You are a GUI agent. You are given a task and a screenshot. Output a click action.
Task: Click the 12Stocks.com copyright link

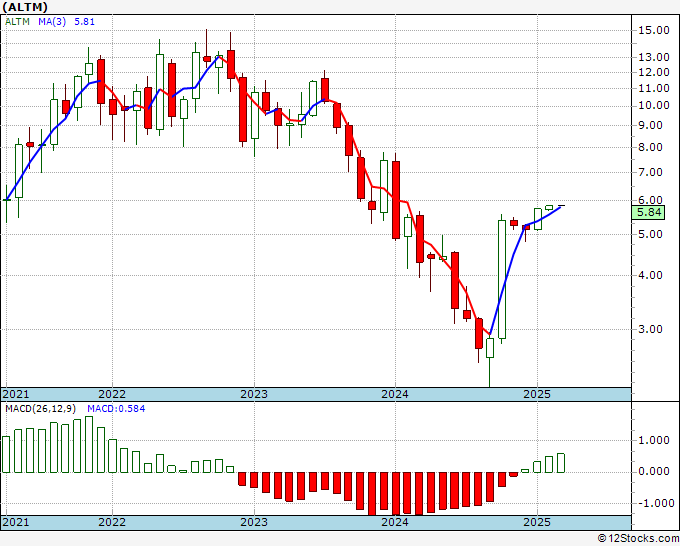(638, 539)
